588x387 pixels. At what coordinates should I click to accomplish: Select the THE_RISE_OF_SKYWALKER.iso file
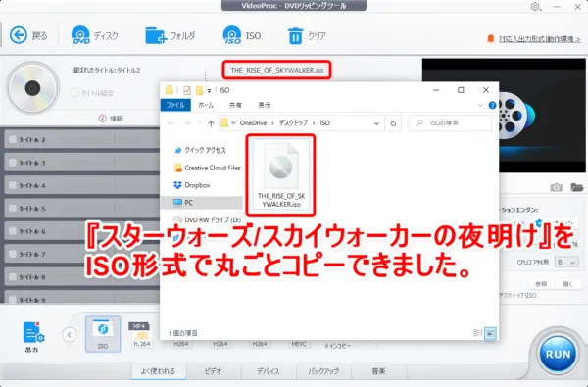[281, 174]
